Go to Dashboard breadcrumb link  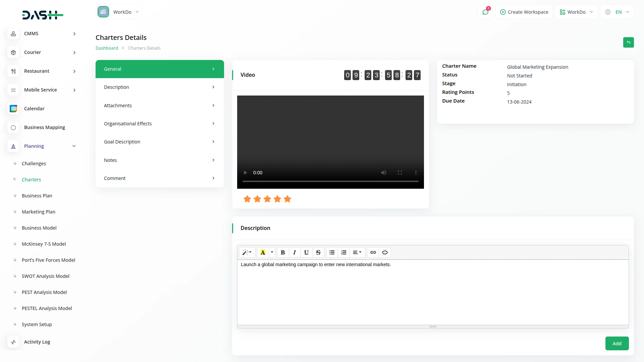pyautogui.click(x=107, y=48)
